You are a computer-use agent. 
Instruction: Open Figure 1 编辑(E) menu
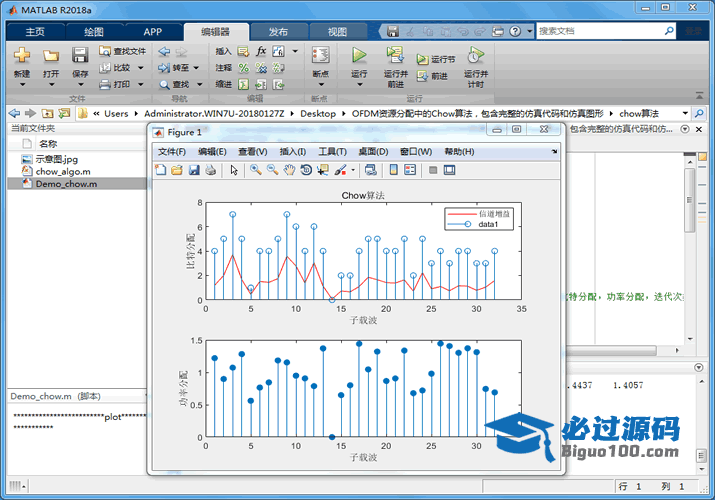[x=212, y=152]
